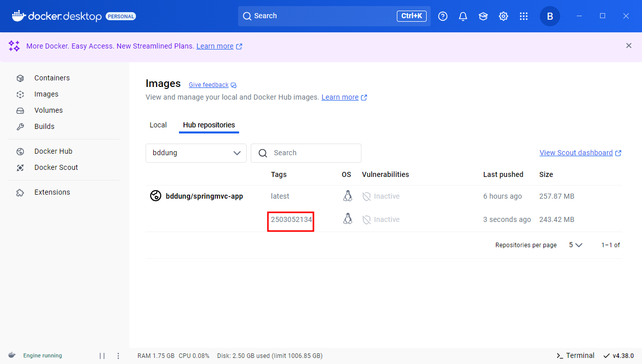Dismiss the Streamlined Plans banner

point(629,45)
